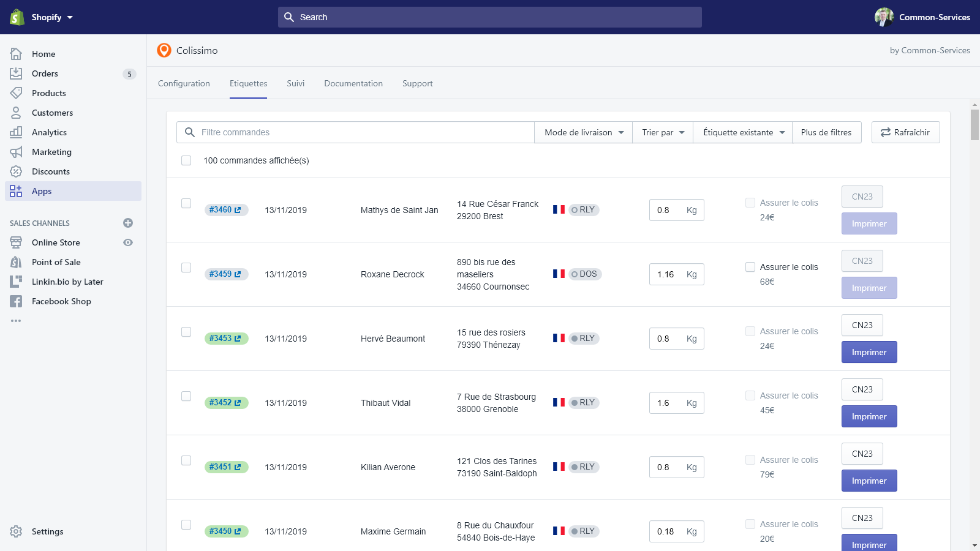980x551 pixels.
Task: Click Rafraîchir button
Action: tap(906, 132)
